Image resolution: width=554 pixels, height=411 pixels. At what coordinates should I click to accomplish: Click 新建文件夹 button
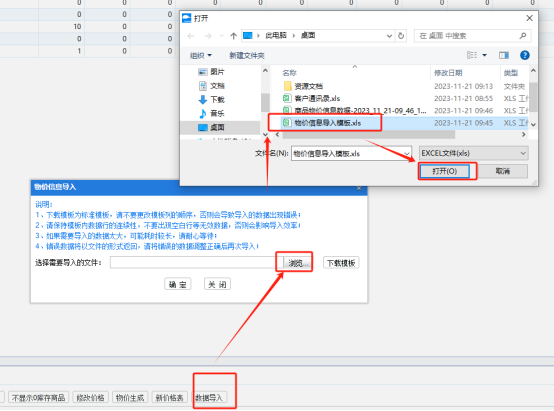247,55
